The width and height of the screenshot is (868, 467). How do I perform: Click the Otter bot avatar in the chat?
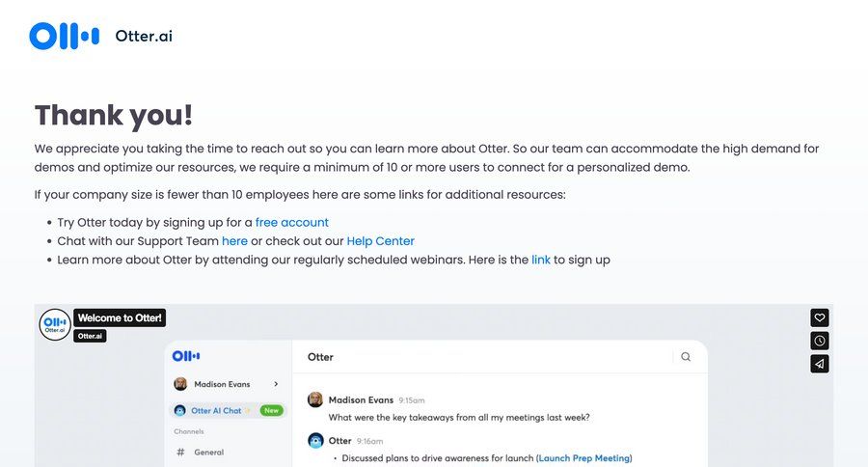pyautogui.click(x=315, y=441)
